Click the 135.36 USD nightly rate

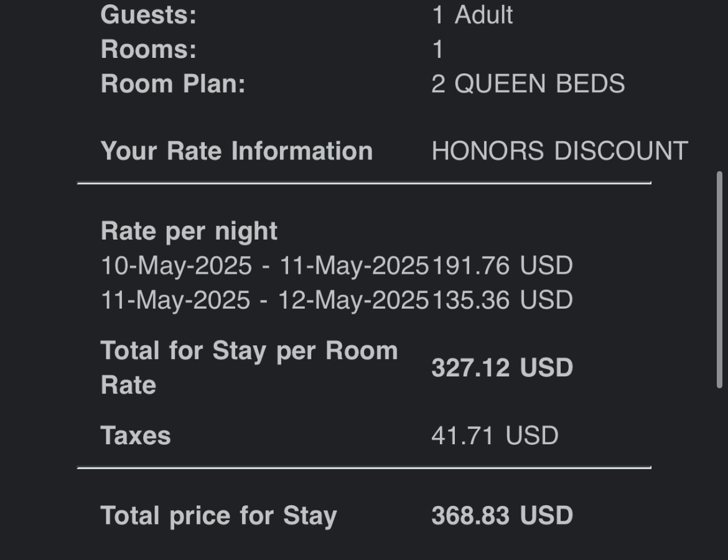(x=502, y=300)
